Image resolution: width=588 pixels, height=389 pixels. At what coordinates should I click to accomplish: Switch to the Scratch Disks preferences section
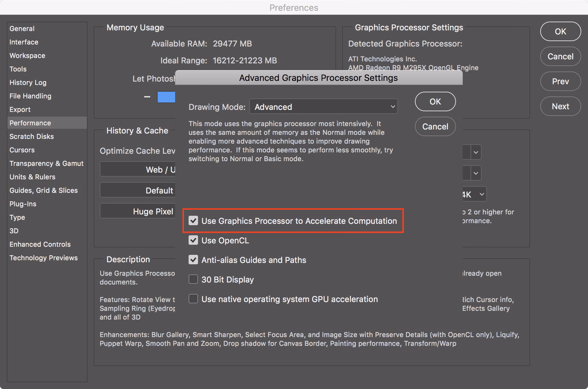(x=31, y=136)
